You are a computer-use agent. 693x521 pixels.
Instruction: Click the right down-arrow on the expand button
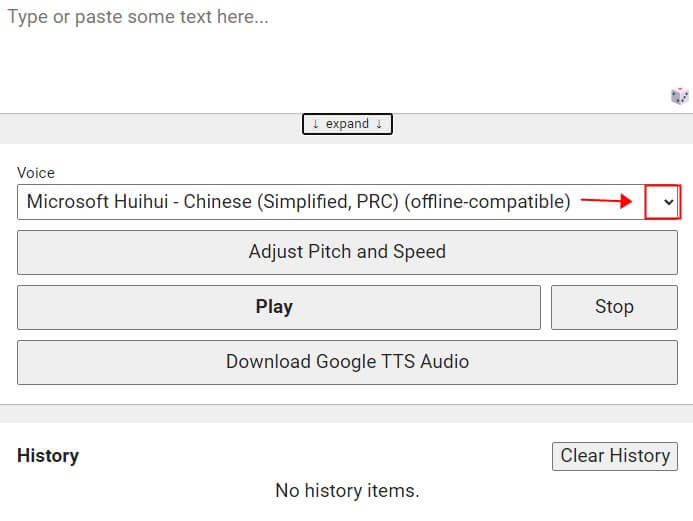tap(380, 124)
